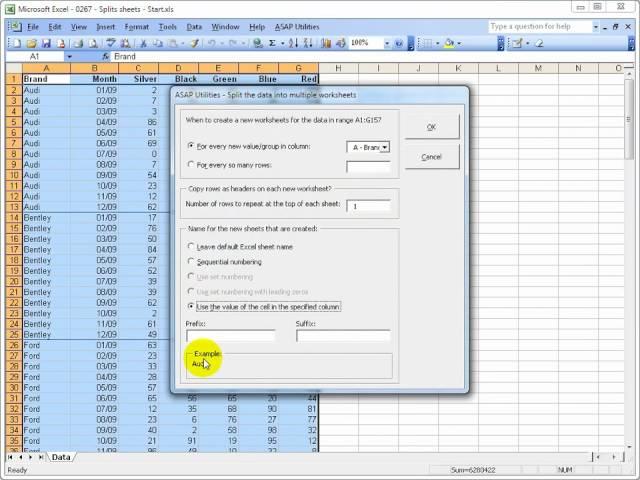640x480 pixels.
Task: Open the Type a question dropdown arrow
Action: [596, 27]
